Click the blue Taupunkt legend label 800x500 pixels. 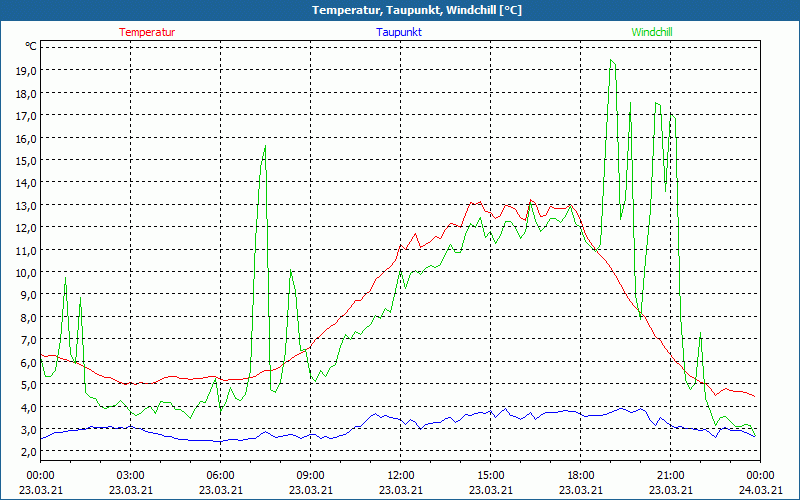(399, 32)
